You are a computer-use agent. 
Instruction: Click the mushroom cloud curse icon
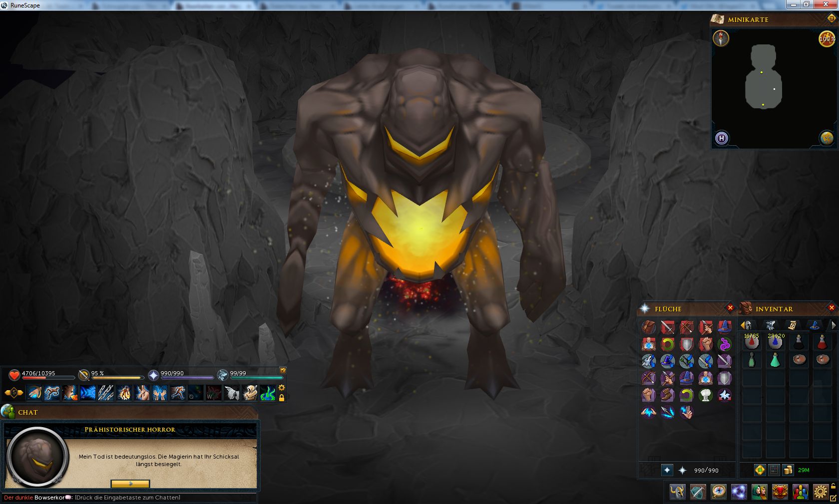click(705, 395)
